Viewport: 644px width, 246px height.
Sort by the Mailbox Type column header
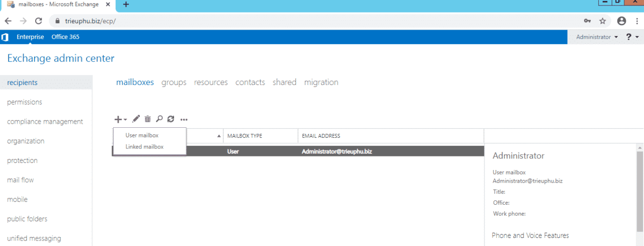[x=245, y=136]
